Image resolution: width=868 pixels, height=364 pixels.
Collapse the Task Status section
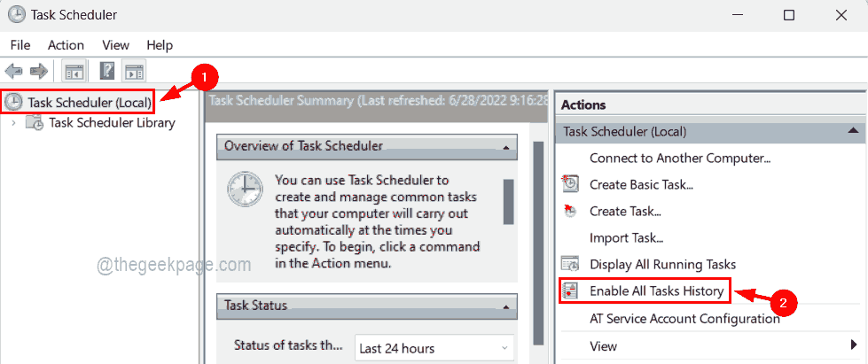pyautogui.click(x=505, y=306)
